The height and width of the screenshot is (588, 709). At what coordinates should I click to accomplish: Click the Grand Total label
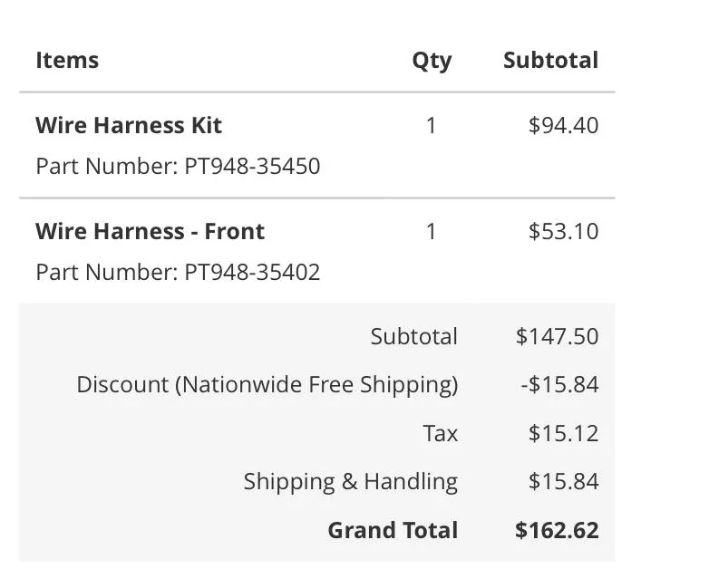393,530
